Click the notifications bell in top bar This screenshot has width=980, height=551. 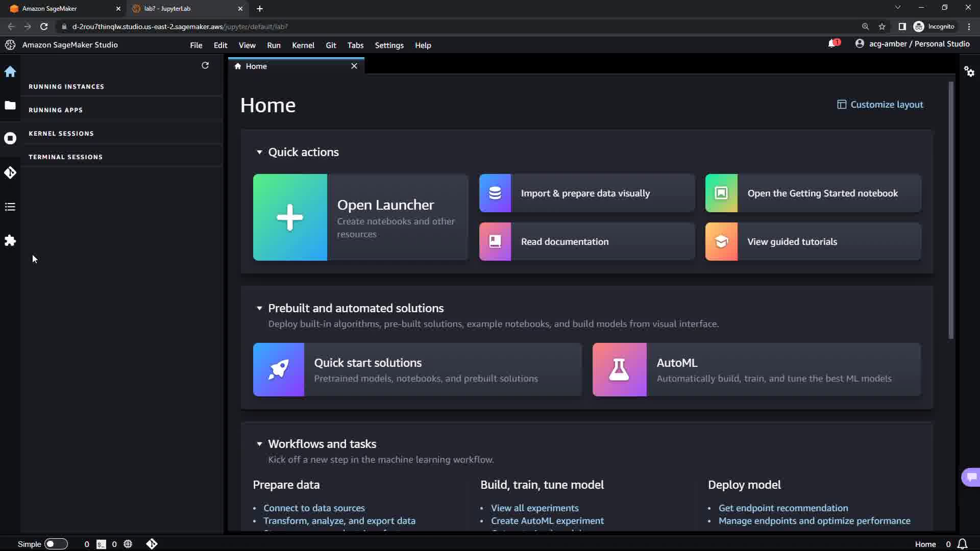pyautogui.click(x=832, y=44)
